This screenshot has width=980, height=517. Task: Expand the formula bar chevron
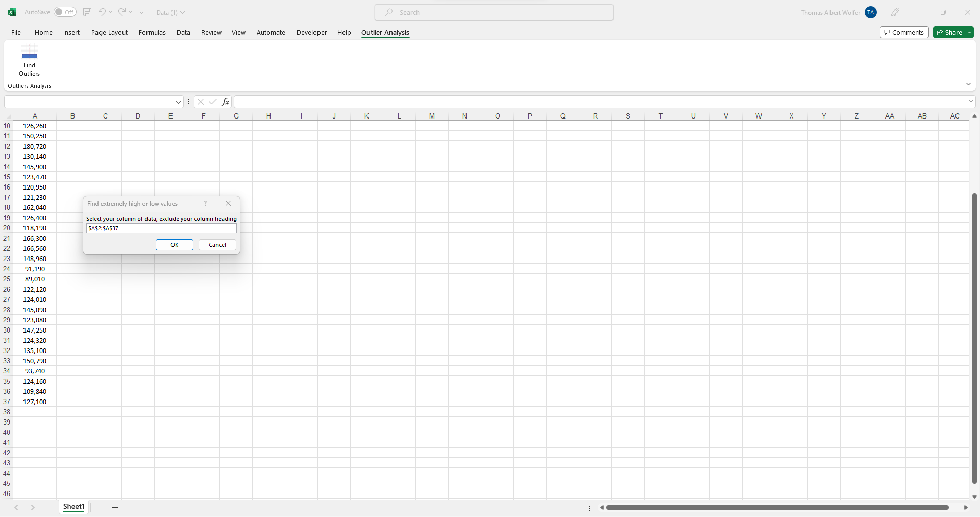pos(971,101)
